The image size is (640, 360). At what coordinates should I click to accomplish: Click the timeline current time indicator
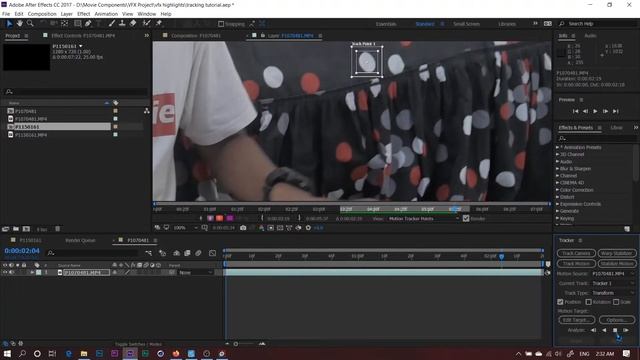point(502,256)
